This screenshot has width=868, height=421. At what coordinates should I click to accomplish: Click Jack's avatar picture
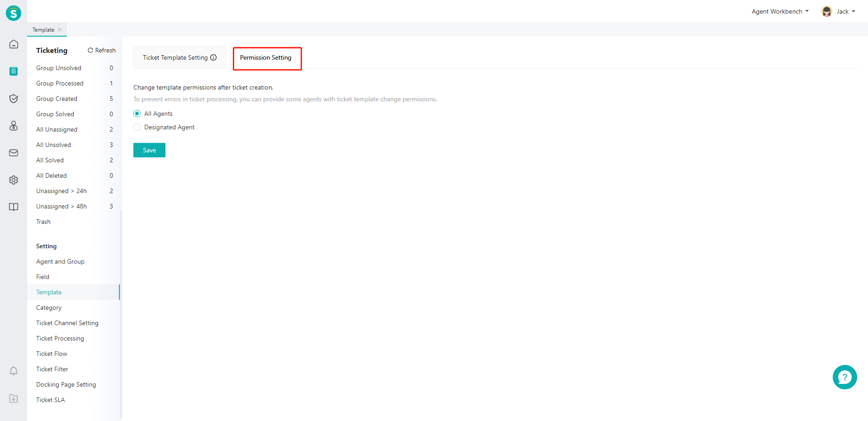827,11
